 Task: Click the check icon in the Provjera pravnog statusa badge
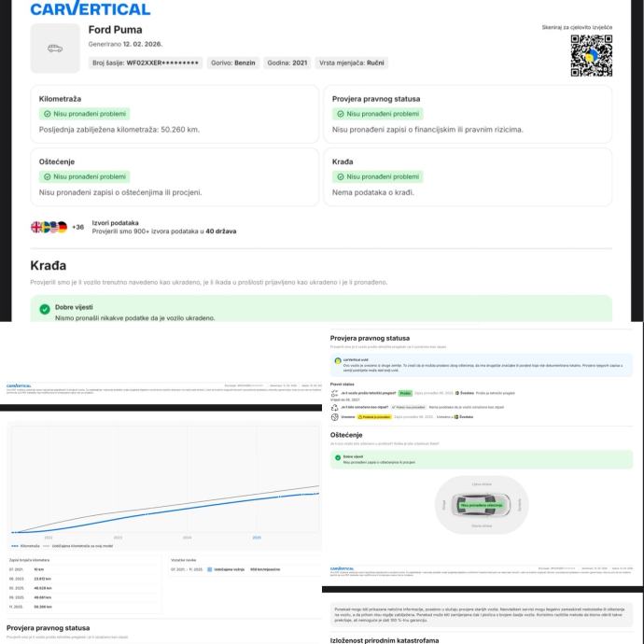point(341,114)
